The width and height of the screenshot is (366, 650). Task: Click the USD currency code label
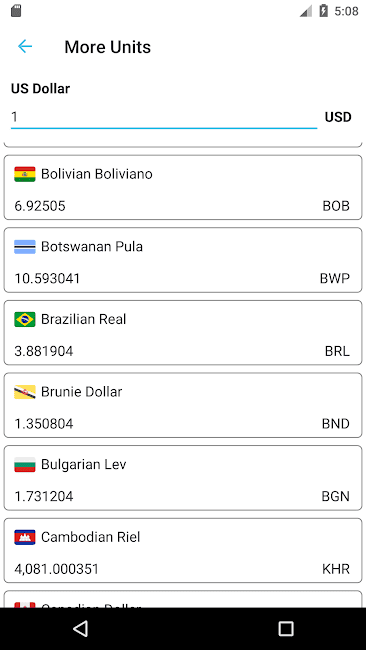pos(338,117)
